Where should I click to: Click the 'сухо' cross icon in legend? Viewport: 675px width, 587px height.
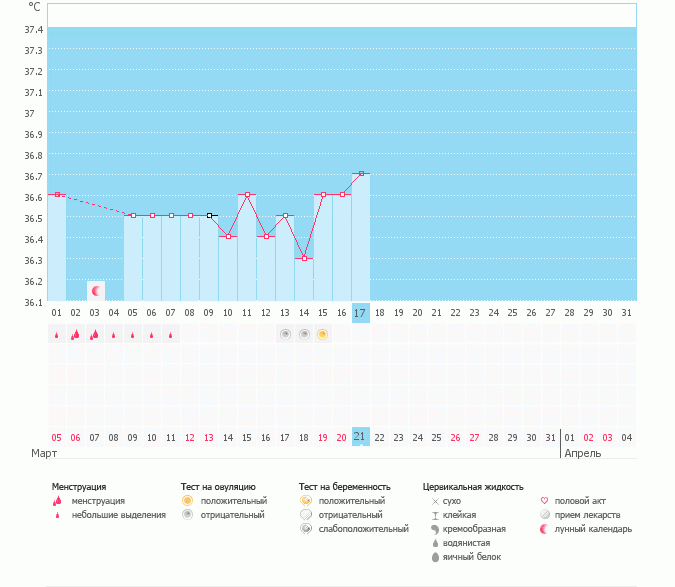435,501
